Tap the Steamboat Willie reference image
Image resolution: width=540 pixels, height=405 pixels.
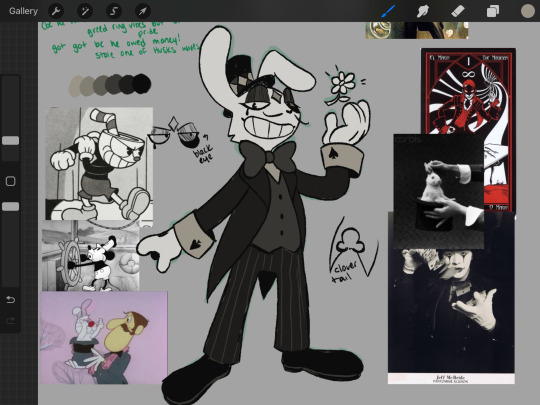tap(91, 256)
